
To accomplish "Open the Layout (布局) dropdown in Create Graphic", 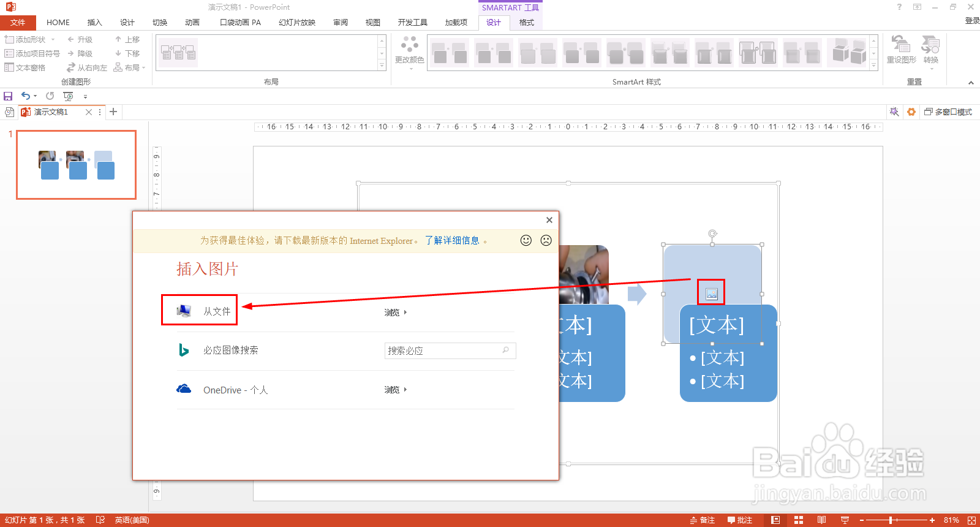I will tap(130, 67).
